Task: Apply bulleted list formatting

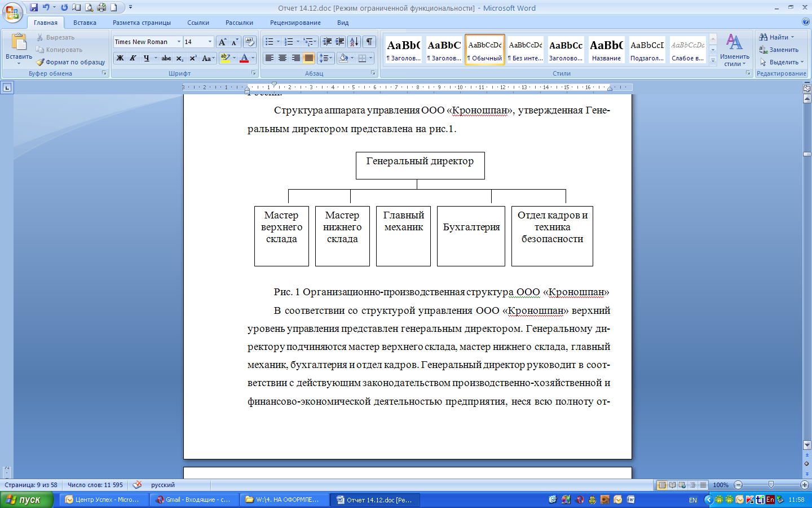Action: coord(270,42)
